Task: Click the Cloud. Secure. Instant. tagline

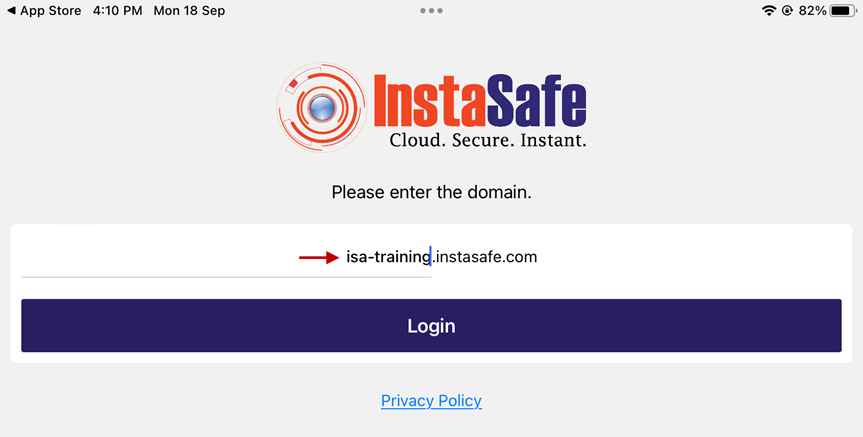Action: [488, 140]
